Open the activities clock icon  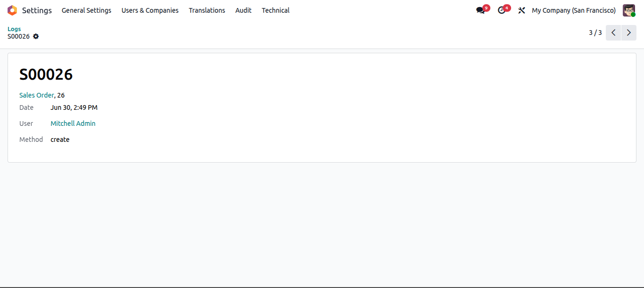[502, 10]
